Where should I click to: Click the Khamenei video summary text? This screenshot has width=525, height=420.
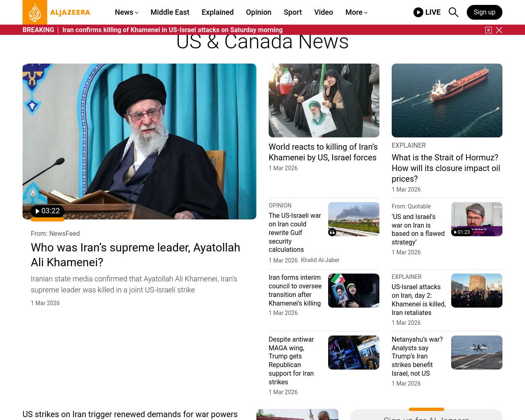tap(134, 284)
